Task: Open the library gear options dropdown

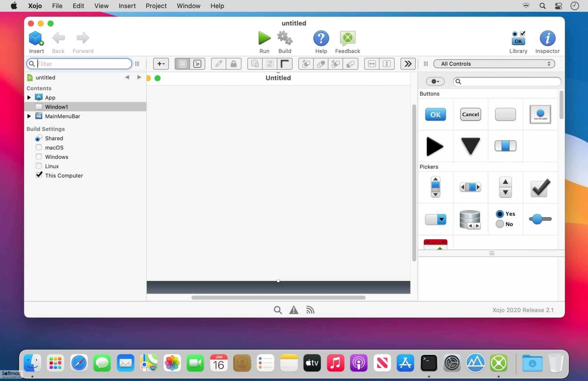Action: (x=435, y=81)
